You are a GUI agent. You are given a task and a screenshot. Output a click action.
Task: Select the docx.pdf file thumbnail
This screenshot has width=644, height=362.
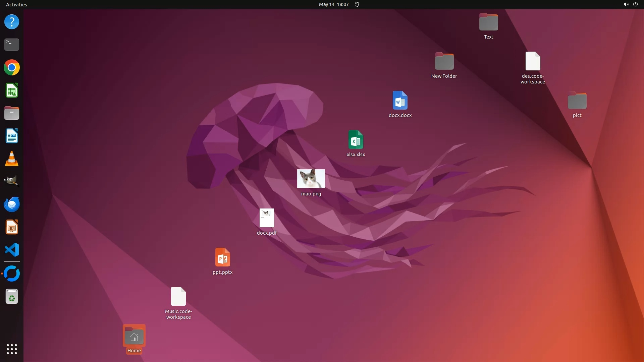coord(267,218)
